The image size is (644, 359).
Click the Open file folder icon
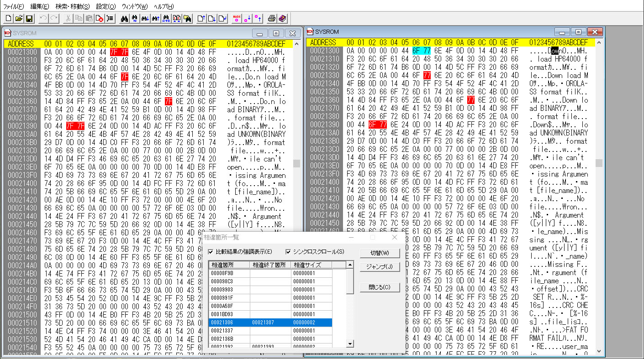click(x=19, y=19)
